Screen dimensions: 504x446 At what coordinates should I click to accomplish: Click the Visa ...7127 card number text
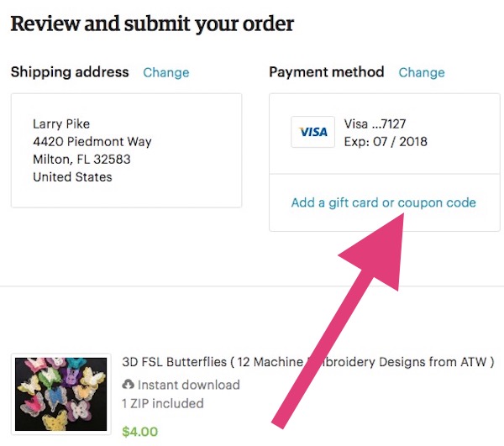(375, 123)
